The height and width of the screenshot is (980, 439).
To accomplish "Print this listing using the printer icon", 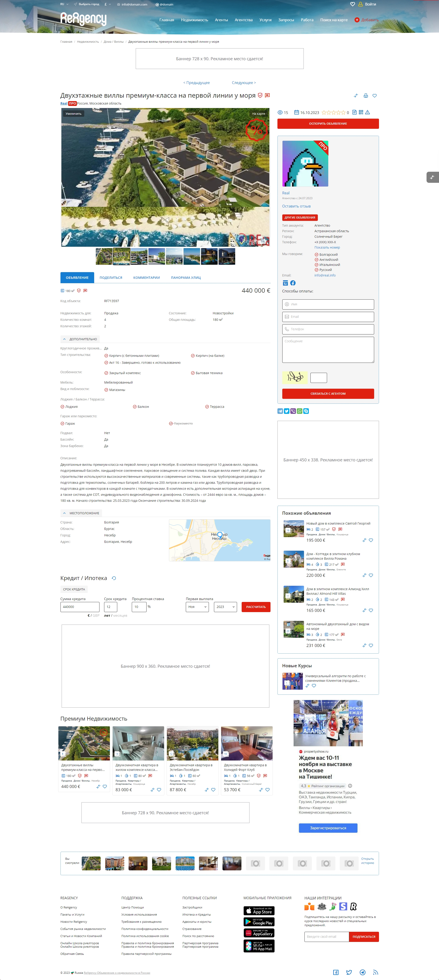I will (366, 96).
